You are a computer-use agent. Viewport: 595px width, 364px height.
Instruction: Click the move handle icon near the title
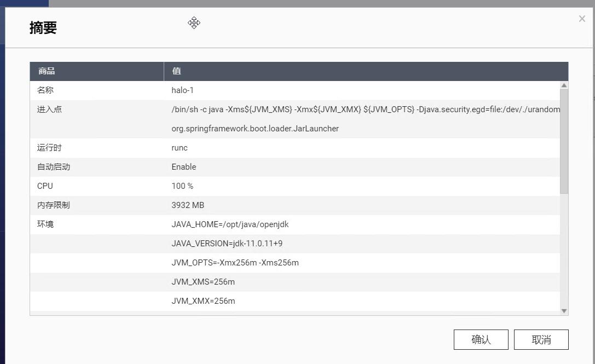[x=194, y=23]
